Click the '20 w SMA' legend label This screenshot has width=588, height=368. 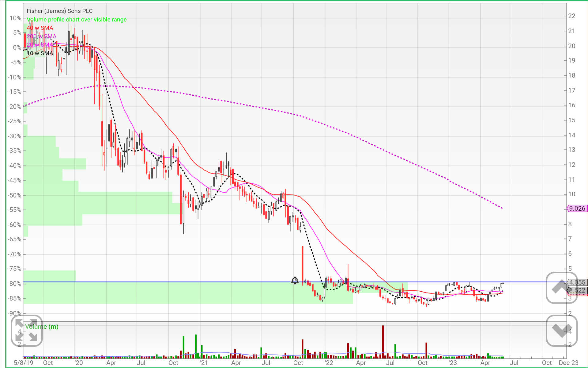(40, 45)
